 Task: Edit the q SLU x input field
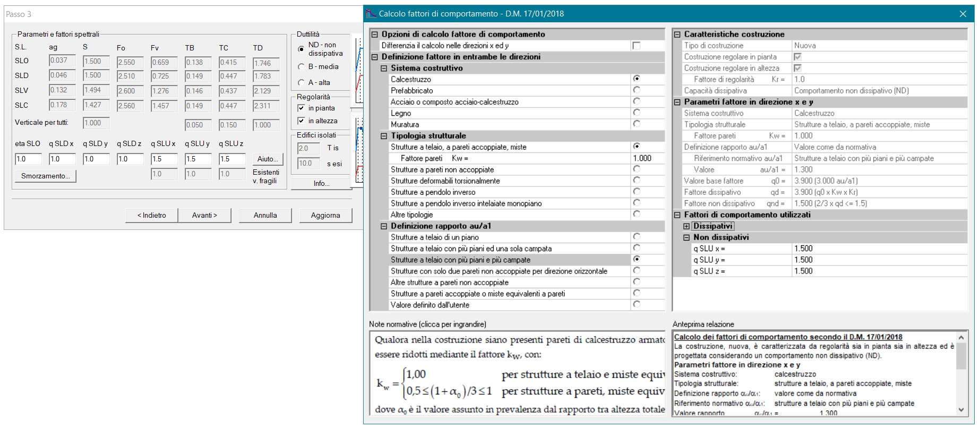pos(164,159)
